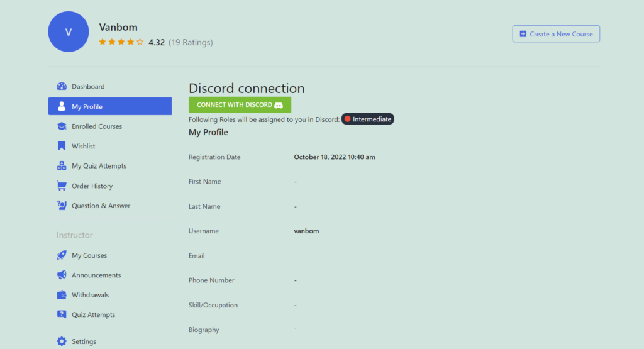The height and width of the screenshot is (349, 644).
Task: Click the Withdrawals wallet icon
Action: click(x=62, y=295)
